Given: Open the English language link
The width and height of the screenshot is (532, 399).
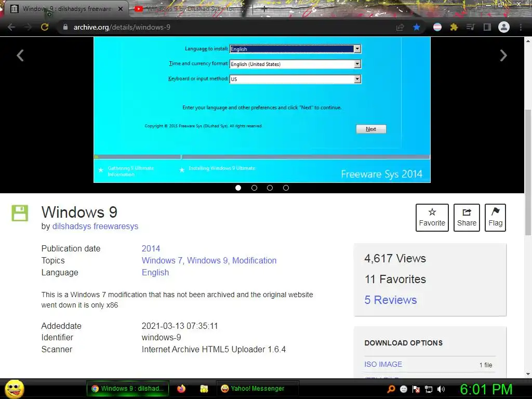Looking at the screenshot, I should pos(155,272).
